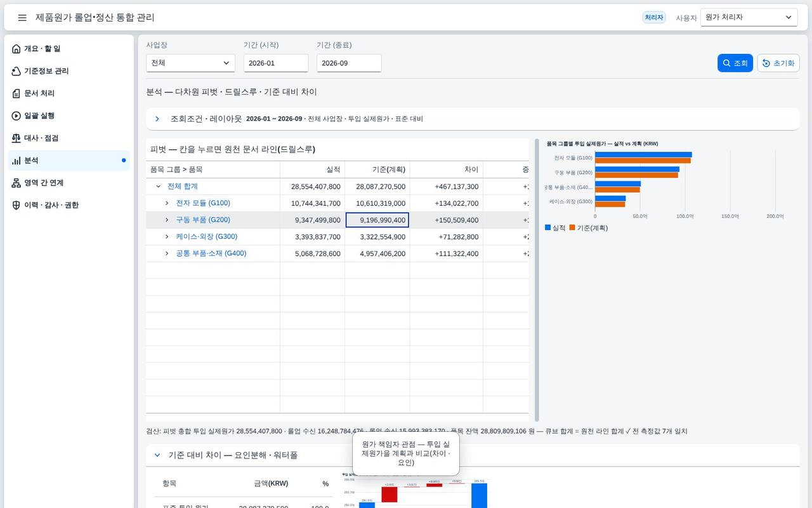Expand the 케이스·외장 (G300) row
812x508 pixels.
click(167, 237)
